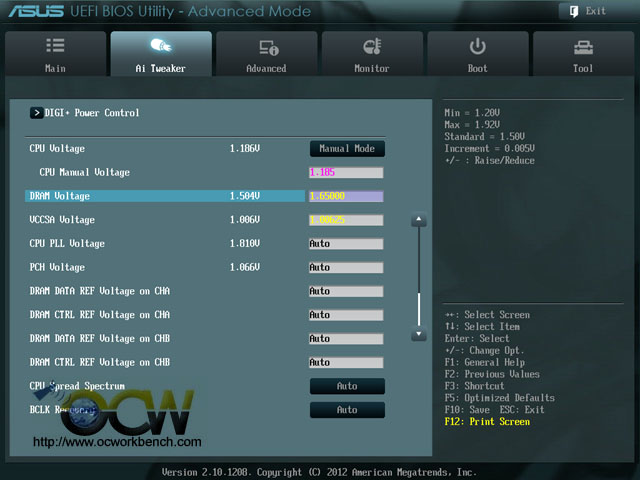Click the 'F1: General Help' hint
640x480 pixels.
tap(485, 362)
